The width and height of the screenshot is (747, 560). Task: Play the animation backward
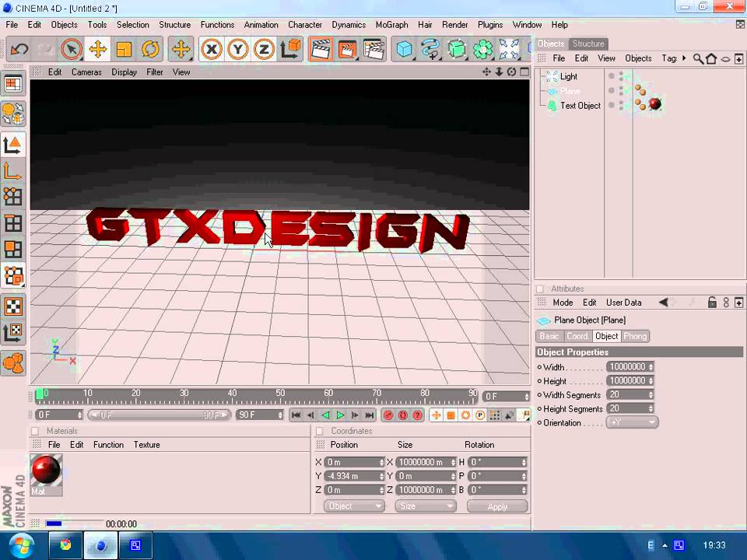325,415
